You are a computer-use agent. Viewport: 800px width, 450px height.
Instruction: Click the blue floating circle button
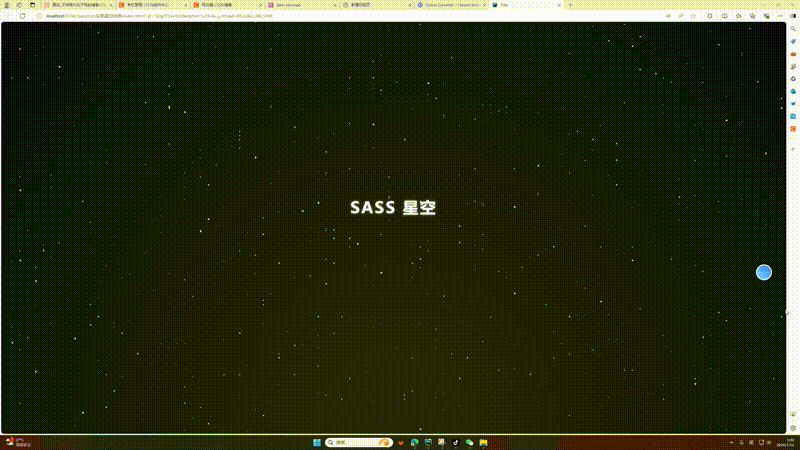pos(763,272)
